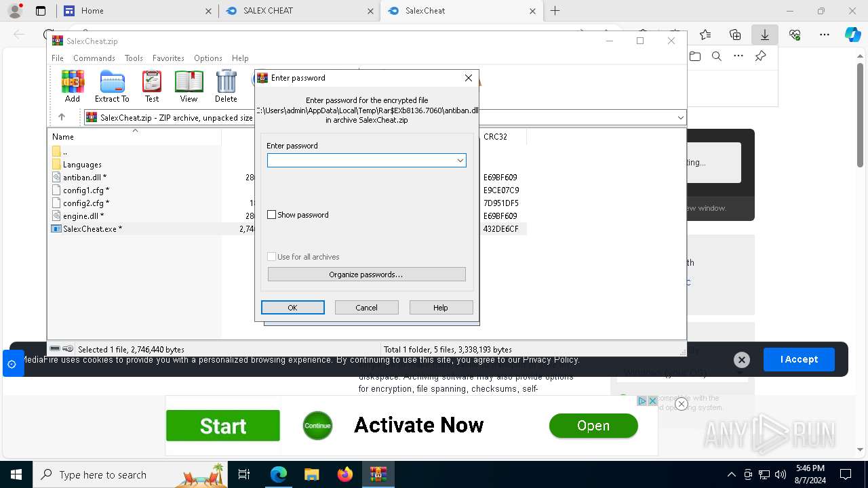Open downloads folder icon in panel

point(695,57)
